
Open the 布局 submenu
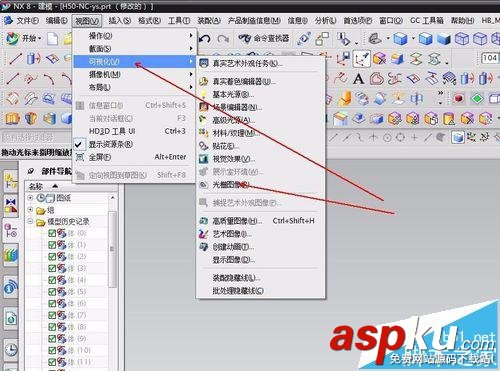(x=134, y=87)
